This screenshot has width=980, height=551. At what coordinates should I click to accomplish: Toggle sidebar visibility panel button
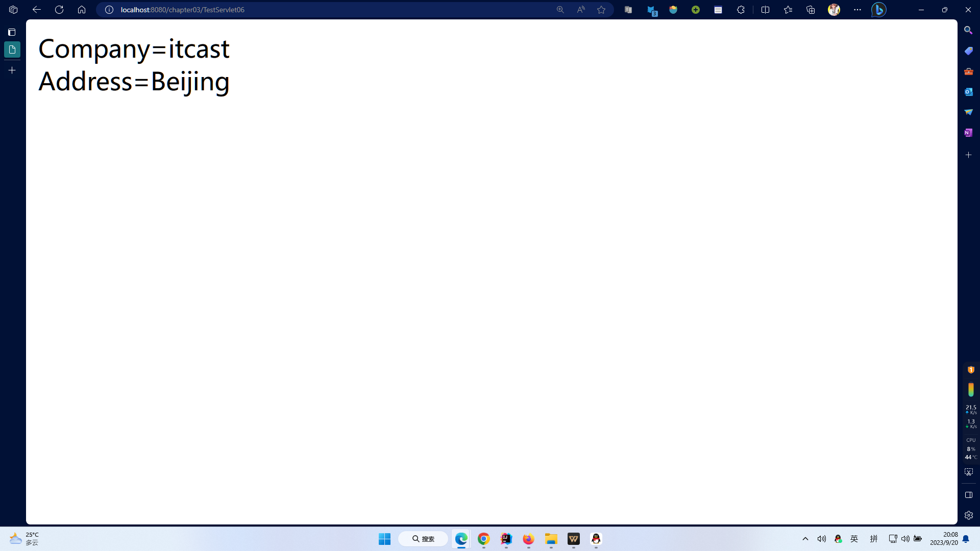click(x=968, y=495)
